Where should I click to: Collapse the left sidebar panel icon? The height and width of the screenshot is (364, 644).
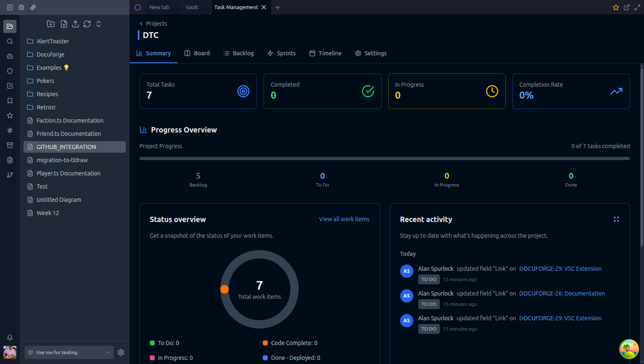10,7
